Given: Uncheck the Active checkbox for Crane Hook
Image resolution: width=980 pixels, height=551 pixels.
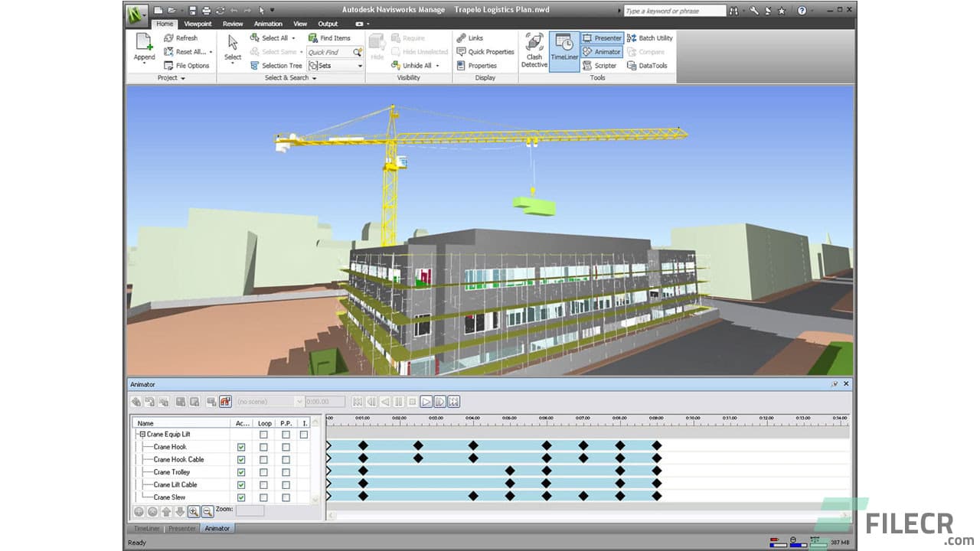Looking at the screenshot, I should (240, 447).
